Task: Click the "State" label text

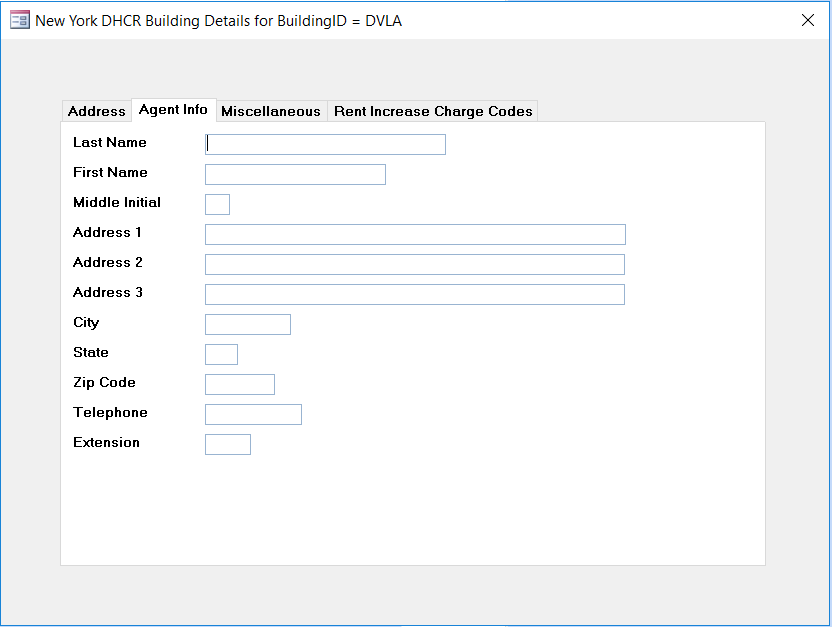Action: (91, 352)
